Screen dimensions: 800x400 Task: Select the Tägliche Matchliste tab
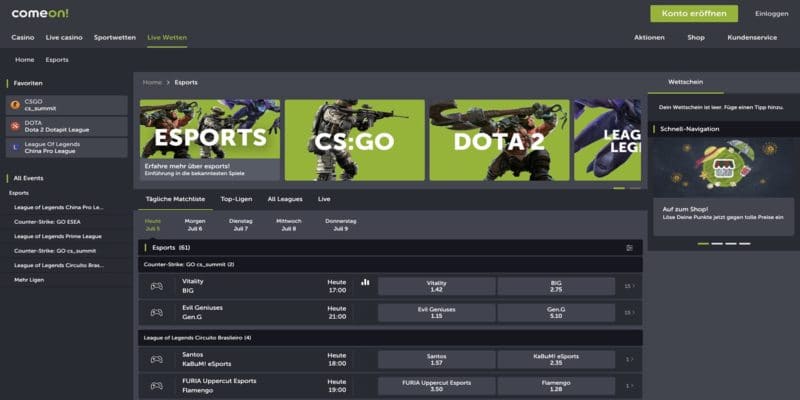[x=175, y=199]
